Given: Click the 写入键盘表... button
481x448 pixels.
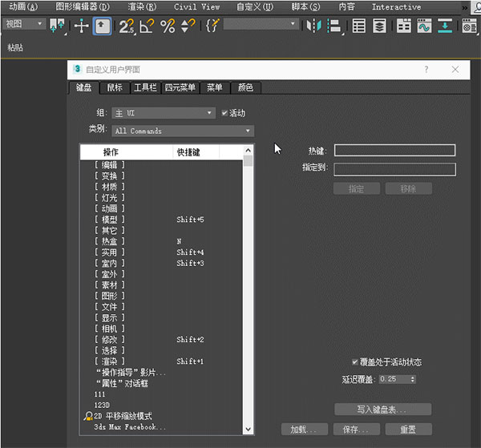Looking at the screenshot, I should pos(382,410).
